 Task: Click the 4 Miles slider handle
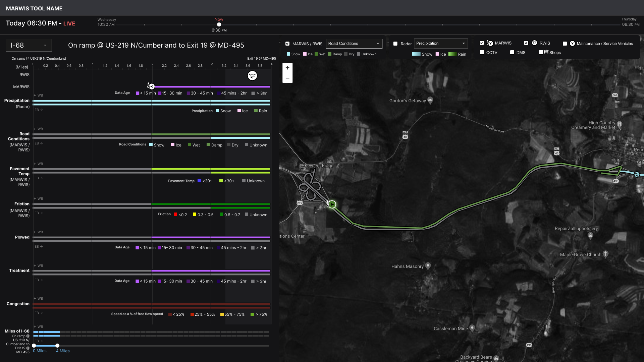point(57,346)
